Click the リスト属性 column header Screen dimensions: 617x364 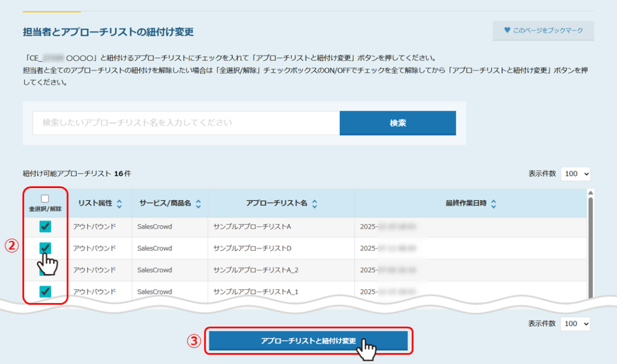[x=95, y=204]
